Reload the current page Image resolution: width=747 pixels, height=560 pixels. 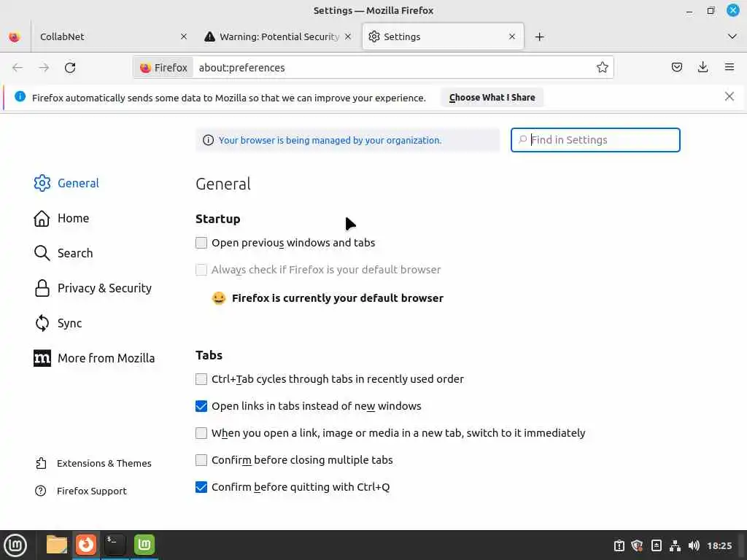click(x=70, y=68)
